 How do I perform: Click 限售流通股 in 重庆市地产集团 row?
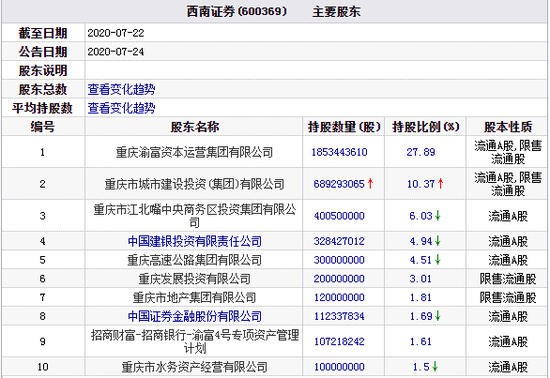[508, 298]
